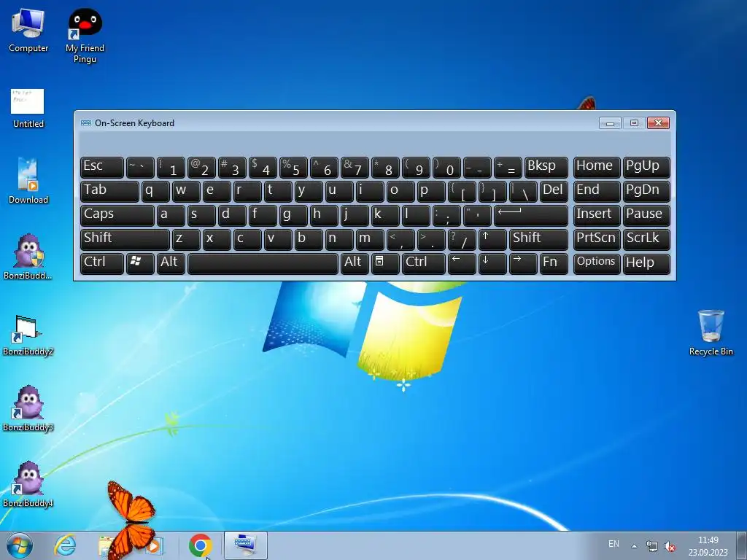Click the equals key
The height and width of the screenshot is (560, 747).
508,168
